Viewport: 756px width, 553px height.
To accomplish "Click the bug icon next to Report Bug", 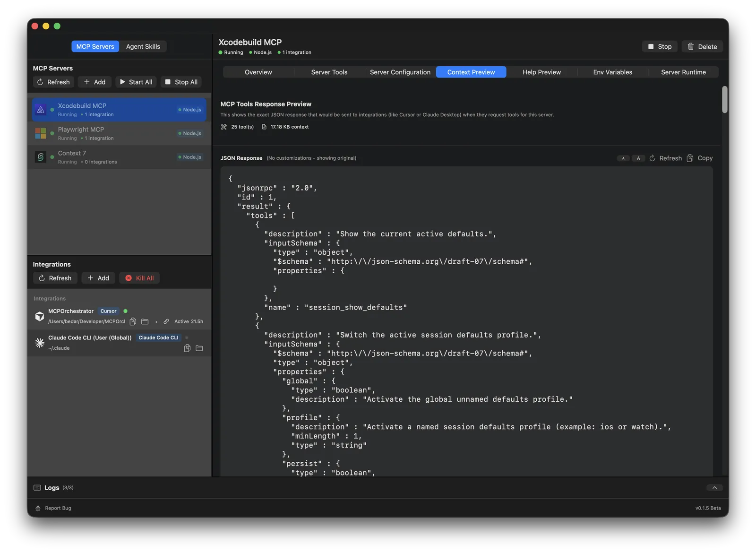I will pyautogui.click(x=38, y=508).
